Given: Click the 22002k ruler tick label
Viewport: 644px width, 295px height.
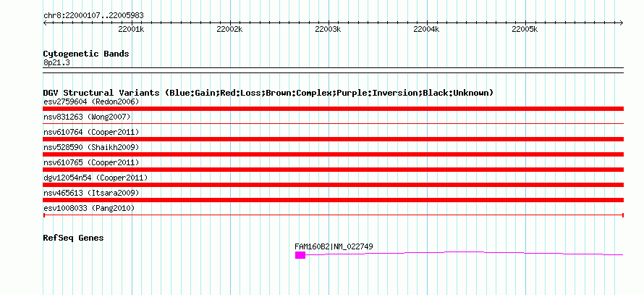Looking at the screenshot, I should click(229, 29).
